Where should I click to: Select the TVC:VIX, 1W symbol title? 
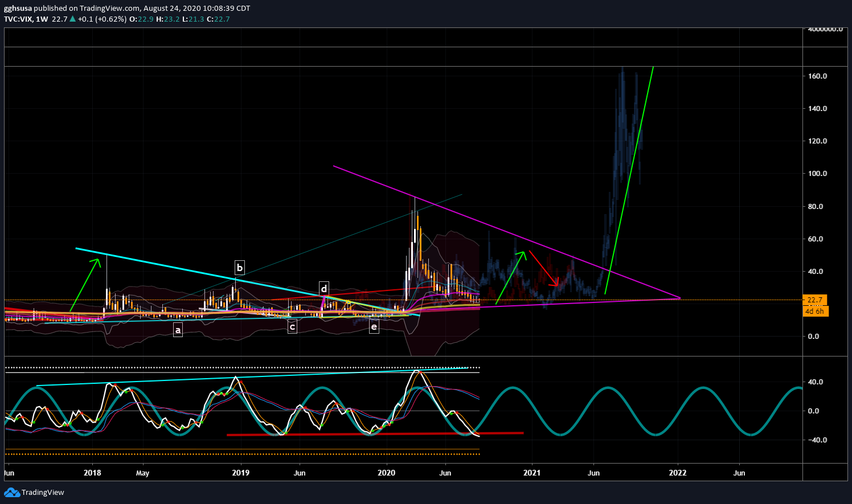tap(26, 19)
